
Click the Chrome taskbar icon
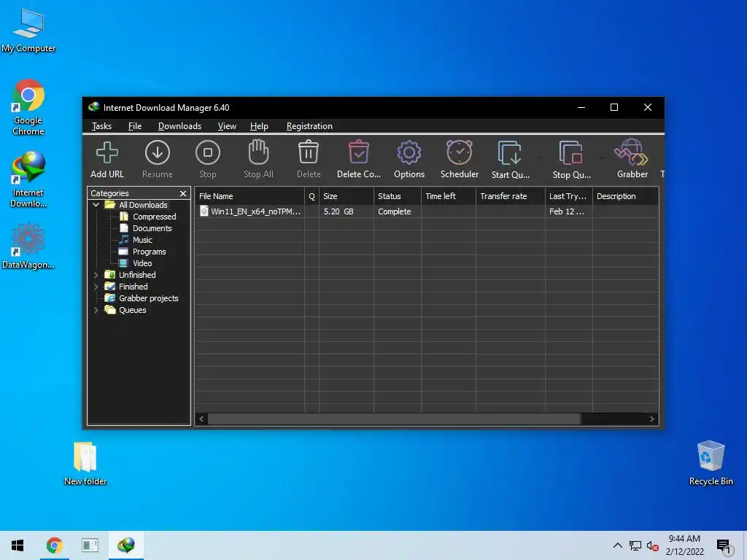[x=54, y=545]
